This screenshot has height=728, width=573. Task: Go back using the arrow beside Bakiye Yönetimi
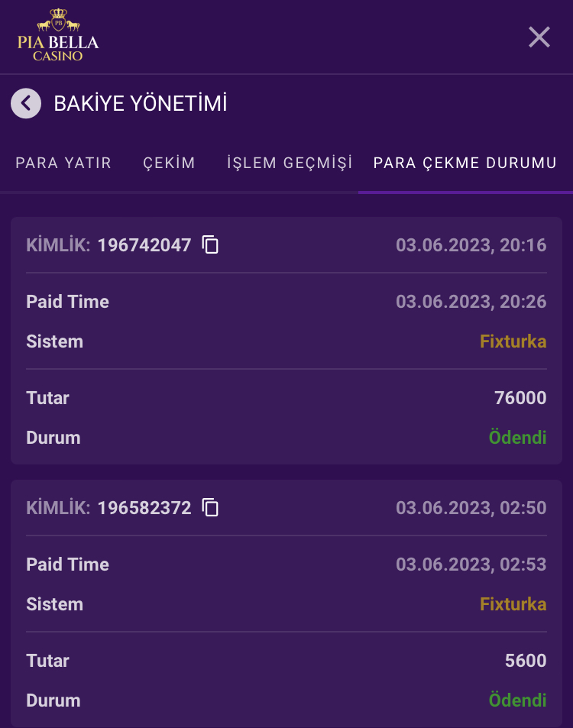click(26, 103)
